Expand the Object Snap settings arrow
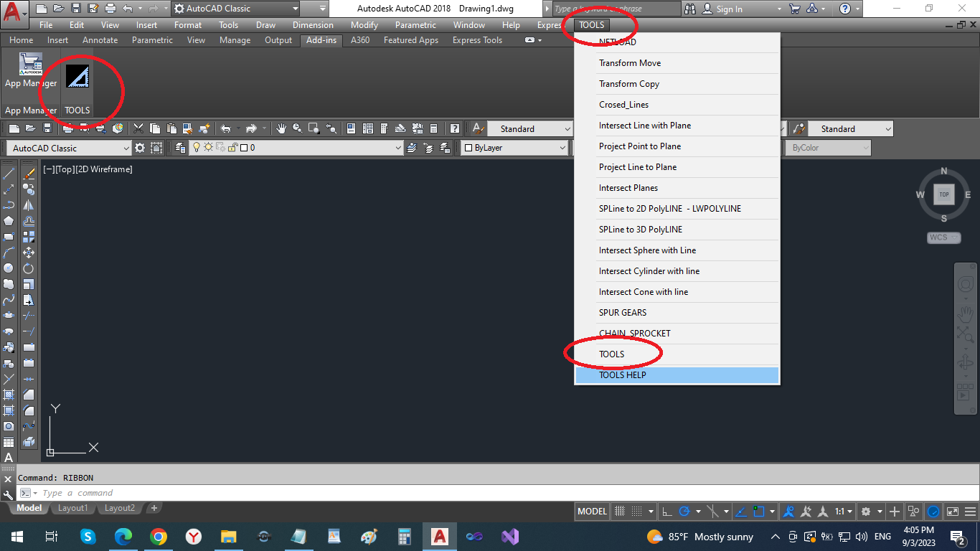Screen dimensions: 980x551 (x=773, y=512)
